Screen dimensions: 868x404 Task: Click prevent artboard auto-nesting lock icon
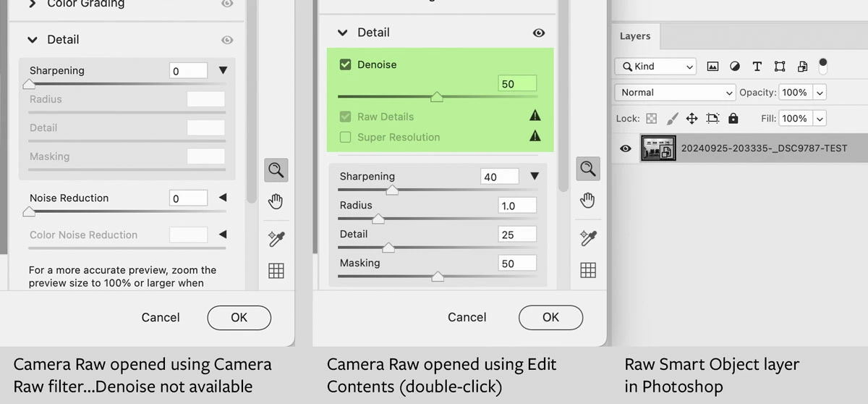712,119
